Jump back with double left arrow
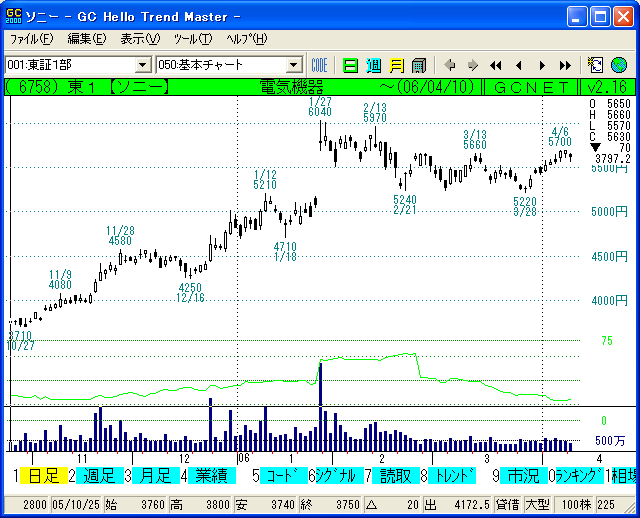This screenshot has height=518, width=640. (496, 65)
